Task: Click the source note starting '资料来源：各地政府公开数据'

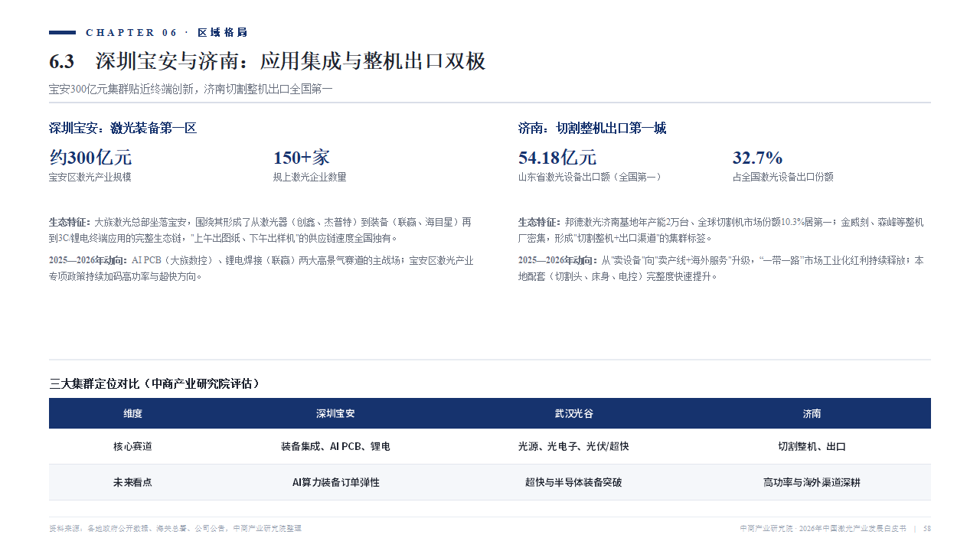Action: 175,528
